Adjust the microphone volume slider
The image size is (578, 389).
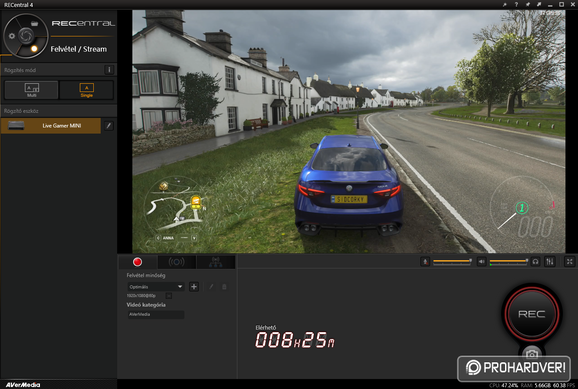tap(452, 261)
